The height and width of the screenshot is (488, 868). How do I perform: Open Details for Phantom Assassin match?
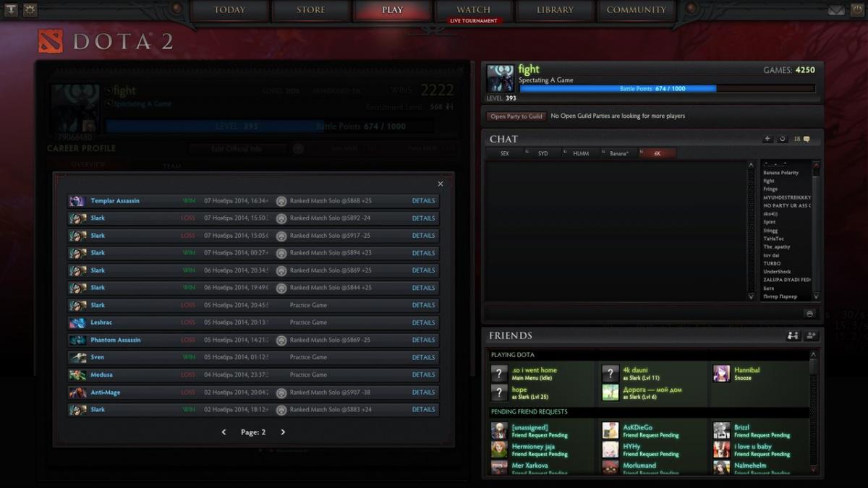click(x=423, y=340)
